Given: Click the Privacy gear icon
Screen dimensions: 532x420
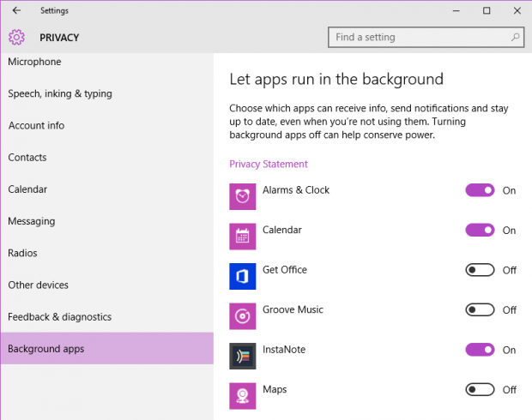Looking at the screenshot, I should [16, 38].
